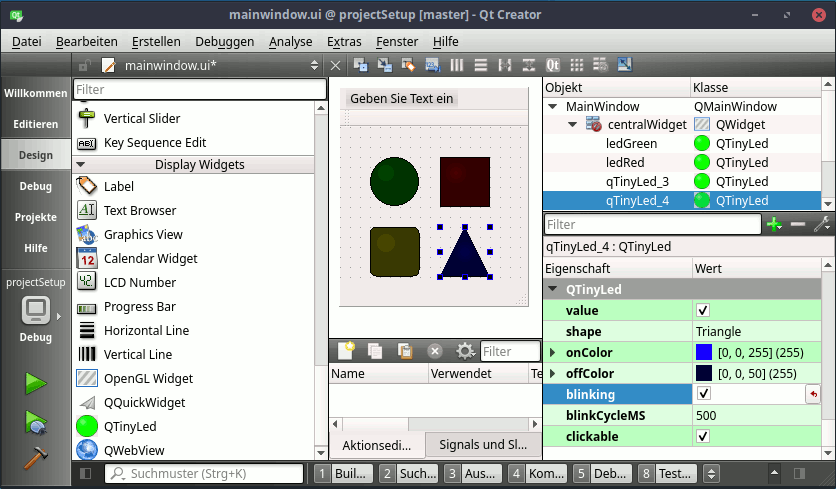Toggle the value property checkbox

click(703, 310)
